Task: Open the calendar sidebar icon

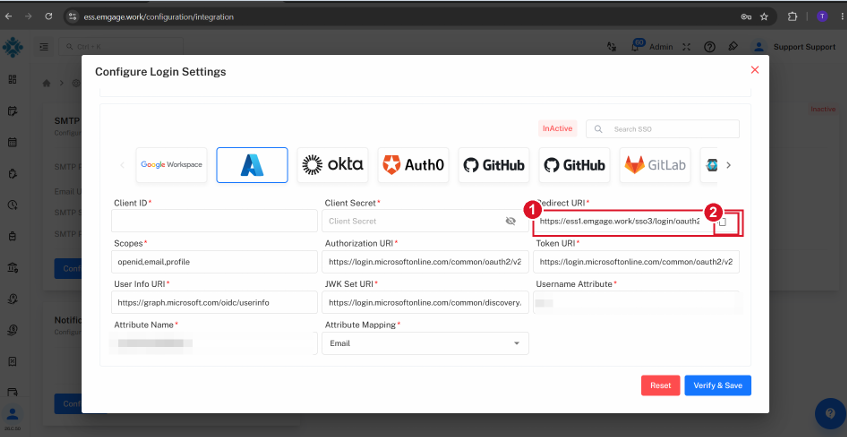Action: (12, 142)
